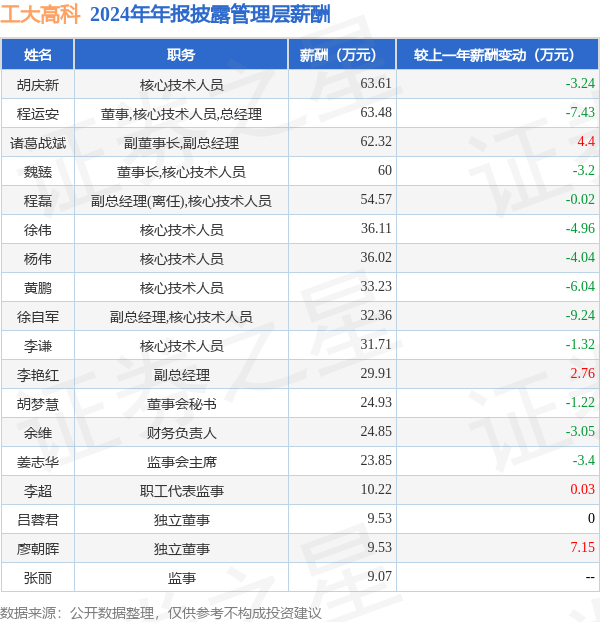The height and width of the screenshot is (622, 600).
Task: Click salary value 10.22
Action: pos(376,489)
